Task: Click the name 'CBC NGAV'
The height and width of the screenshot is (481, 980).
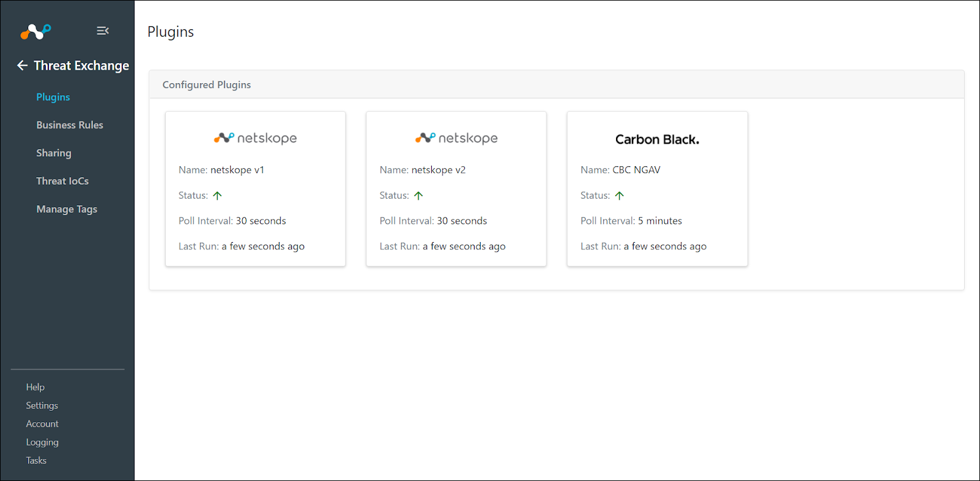Action: coord(636,170)
